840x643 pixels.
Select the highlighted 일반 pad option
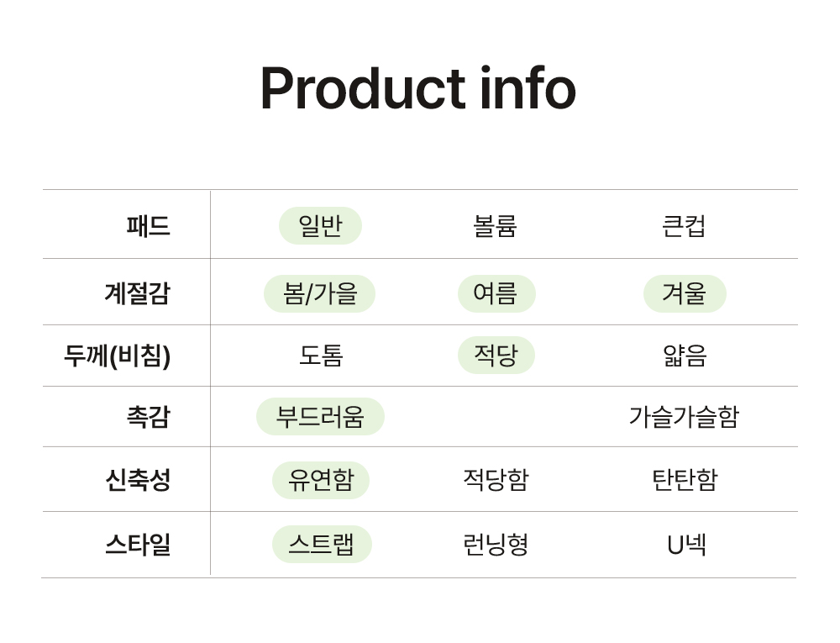click(320, 226)
